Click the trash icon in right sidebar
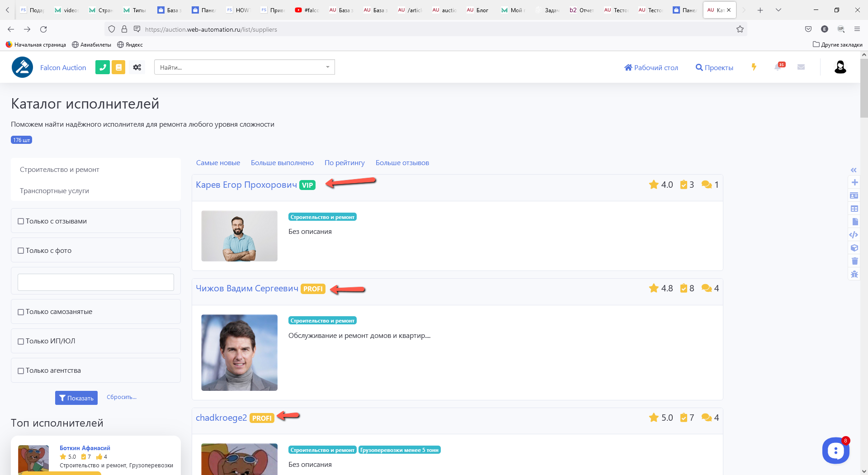This screenshot has width=868, height=475. pyautogui.click(x=854, y=261)
